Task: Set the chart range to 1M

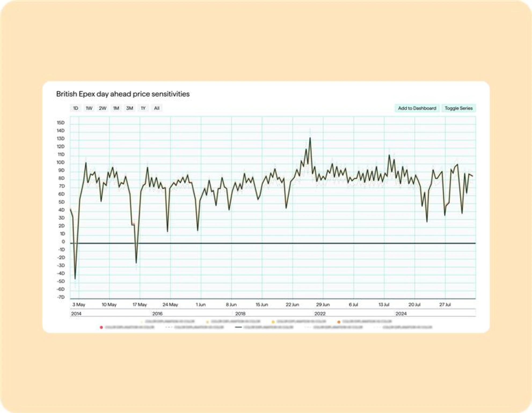Action: pyautogui.click(x=116, y=108)
